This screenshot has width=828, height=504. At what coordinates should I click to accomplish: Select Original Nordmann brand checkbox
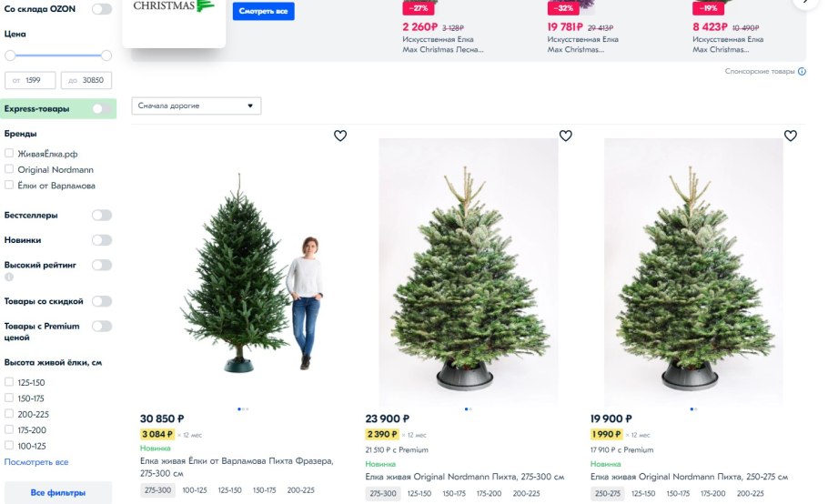(9, 169)
